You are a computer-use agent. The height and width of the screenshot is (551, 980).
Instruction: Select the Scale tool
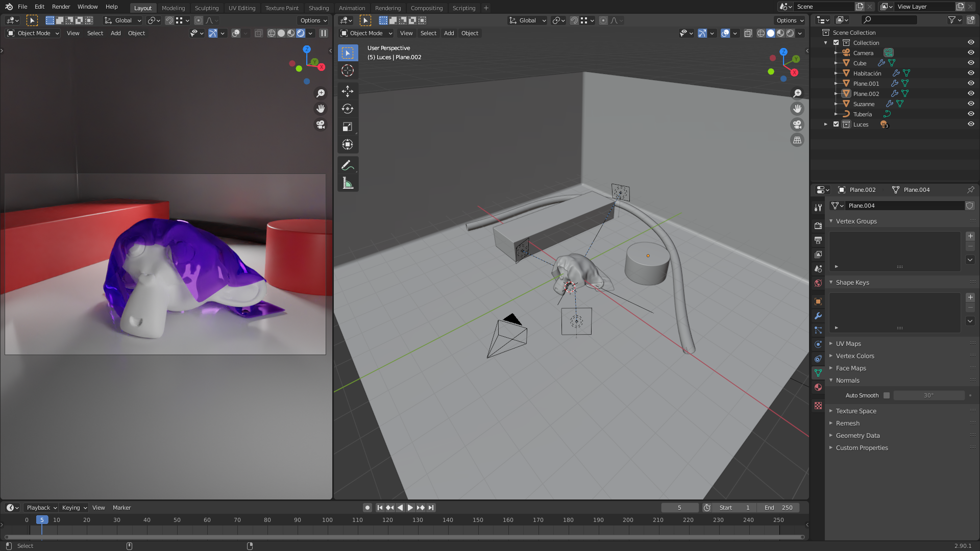[x=348, y=127]
